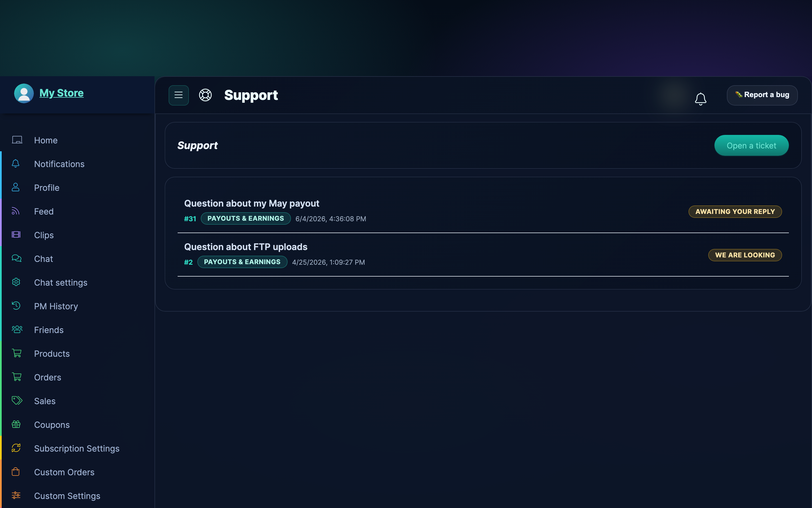This screenshot has height=508, width=812.
Task: Click the Custom Settings sliders icon
Action: (16, 495)
